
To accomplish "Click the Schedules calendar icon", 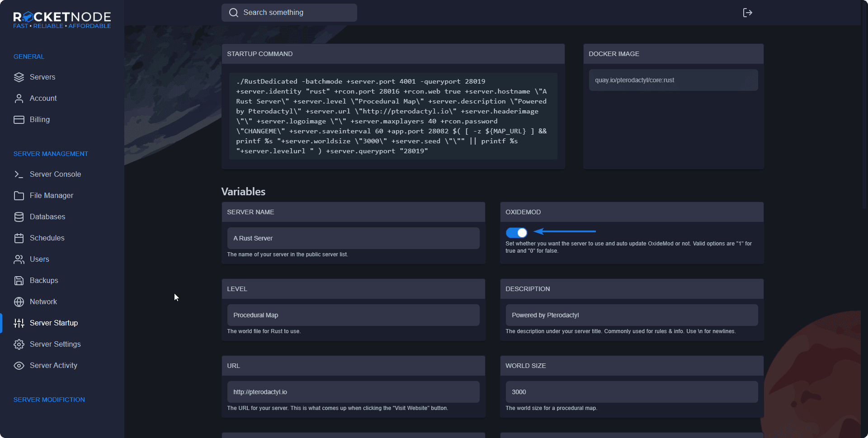I will pyautogui.click(x=19, y=238).
